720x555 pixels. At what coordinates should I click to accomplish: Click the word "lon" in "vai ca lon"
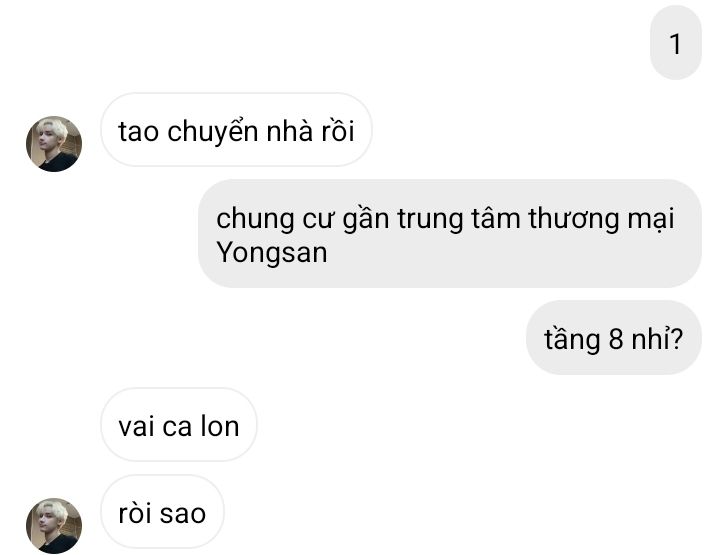click(x=220, y=426)
